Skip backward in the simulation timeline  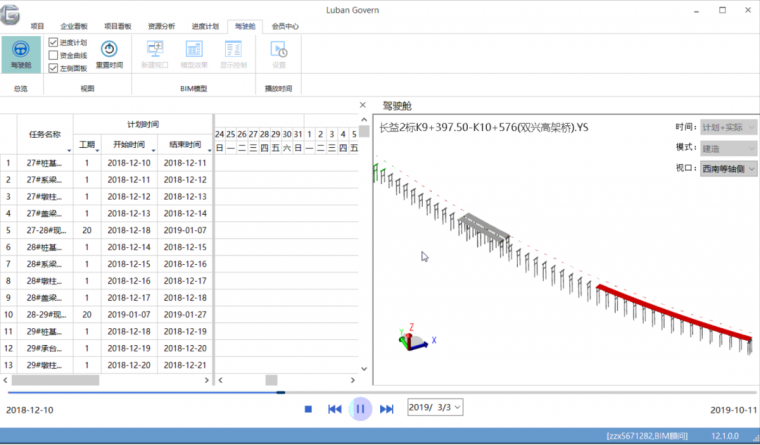335,409
